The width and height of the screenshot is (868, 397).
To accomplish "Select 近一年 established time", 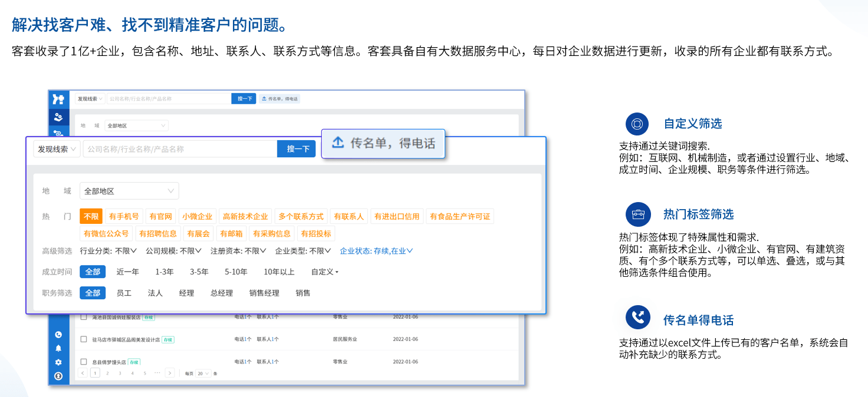I will click(128, 272).
